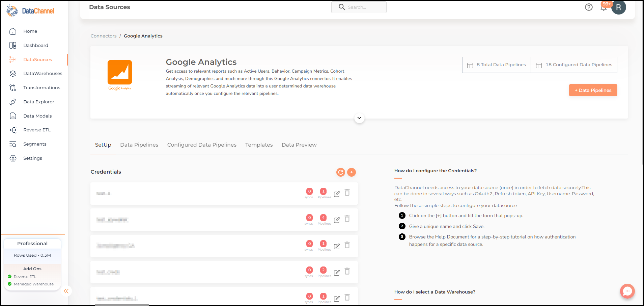Delete the third credential row
This screenshot has width=644, height=306.
tap(347, 245)
